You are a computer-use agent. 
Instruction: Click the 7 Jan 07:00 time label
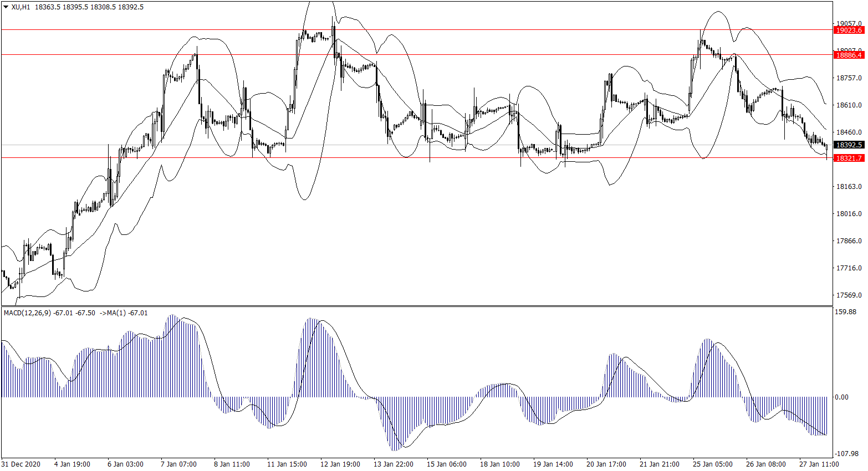(x=178, y=464)
